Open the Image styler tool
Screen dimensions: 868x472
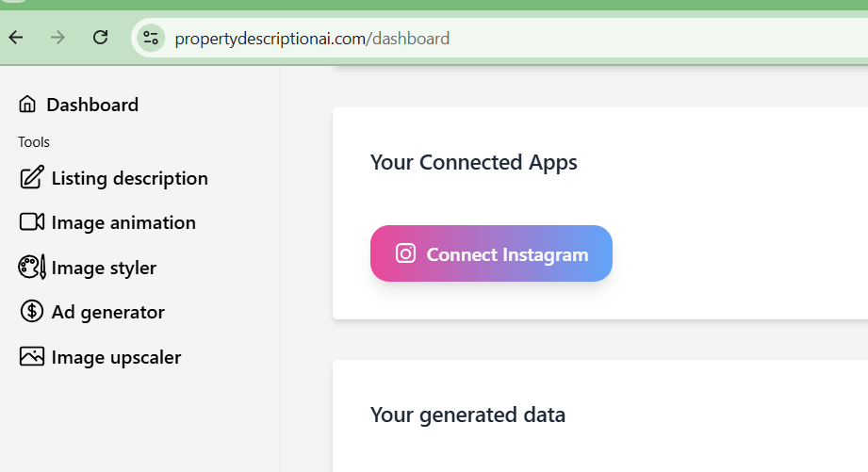(x=104, y=268)
